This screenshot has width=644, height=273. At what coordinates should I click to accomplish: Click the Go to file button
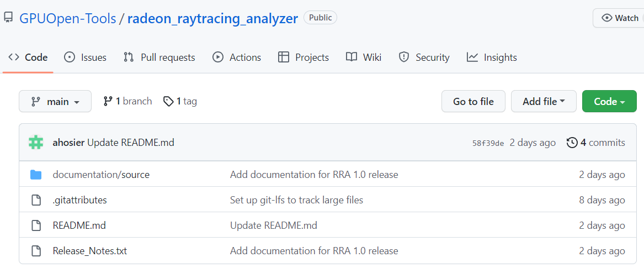click(473, 101)
